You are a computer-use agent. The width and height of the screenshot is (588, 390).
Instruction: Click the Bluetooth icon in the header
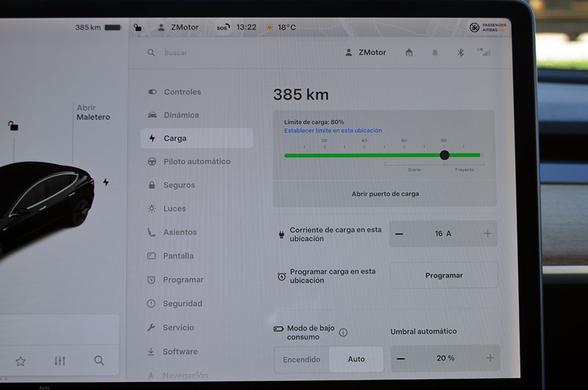click(x=460, y=53)
